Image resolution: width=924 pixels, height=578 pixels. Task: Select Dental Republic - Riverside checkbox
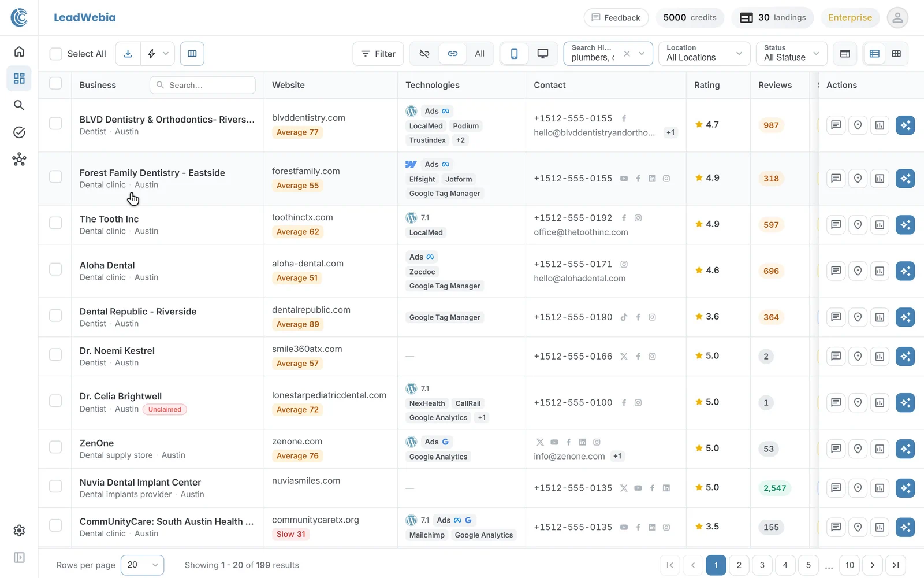pos(55,316)
